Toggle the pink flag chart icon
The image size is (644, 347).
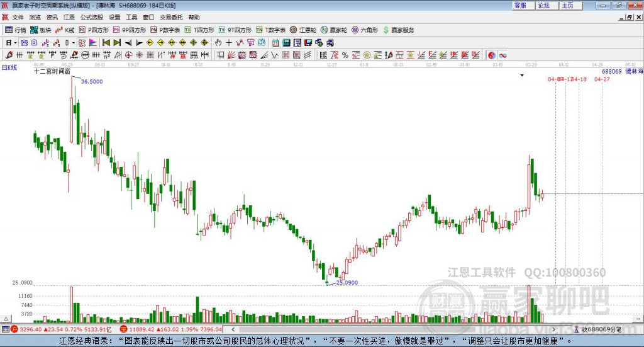(93, 43)
